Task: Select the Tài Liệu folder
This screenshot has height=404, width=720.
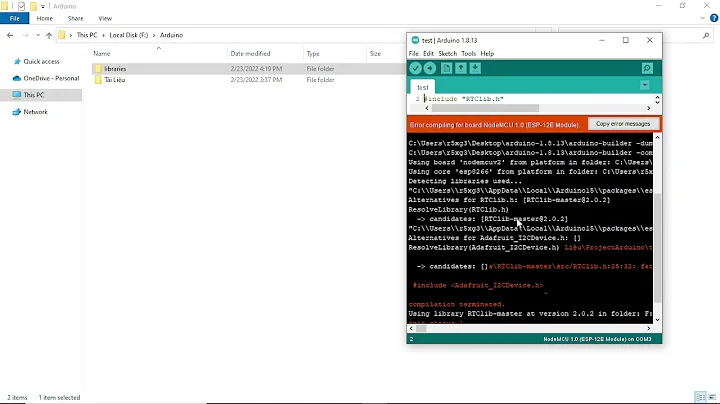Action: tap(114, 80)
